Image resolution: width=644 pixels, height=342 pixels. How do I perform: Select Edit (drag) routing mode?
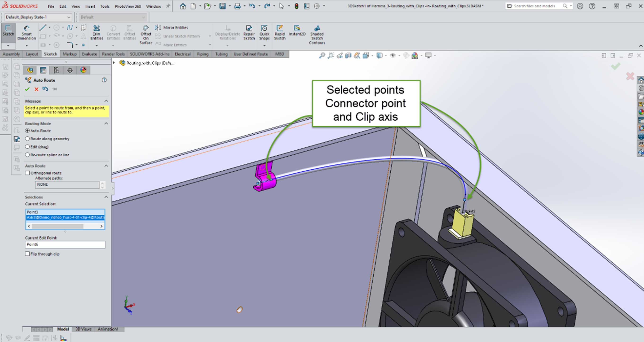(x=27, y=147)
